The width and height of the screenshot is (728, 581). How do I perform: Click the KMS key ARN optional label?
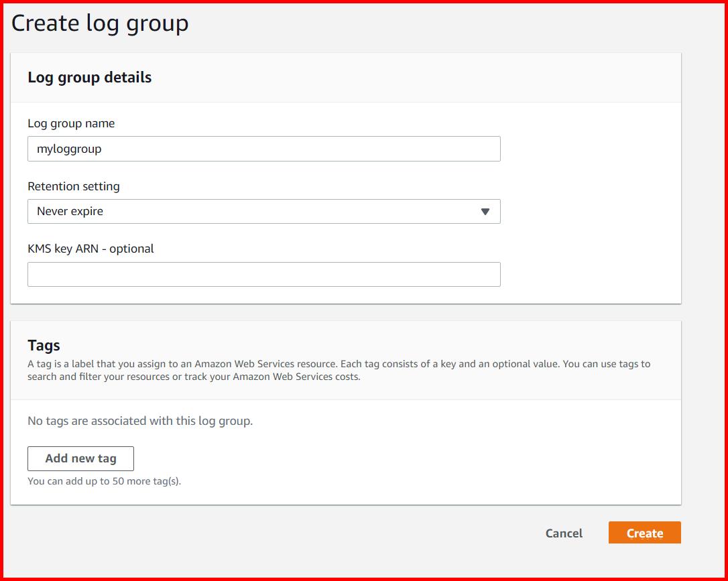90,248
